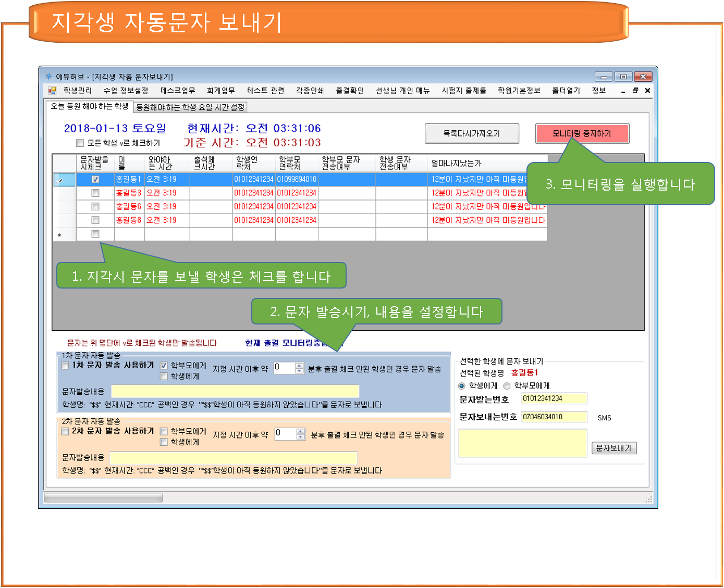This screenshot has width=724, height=588.
Task: Close the inner child window using menu bar X
Action: [647, 91]
